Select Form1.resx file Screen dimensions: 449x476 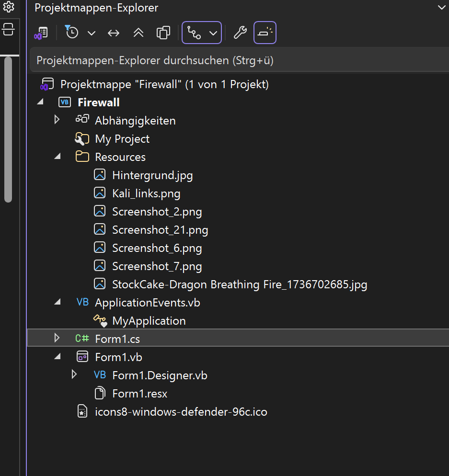pyautogui.click(x=140, y=394)
